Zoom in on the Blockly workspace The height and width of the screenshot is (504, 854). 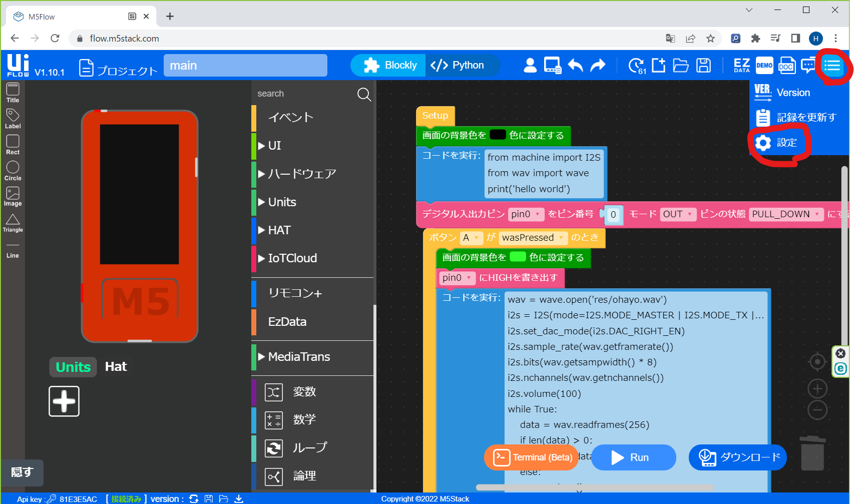tap(817, 388)
